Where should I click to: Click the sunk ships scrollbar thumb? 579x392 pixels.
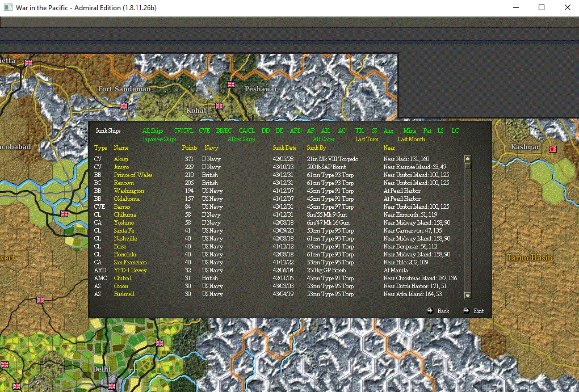coord(468,166)
